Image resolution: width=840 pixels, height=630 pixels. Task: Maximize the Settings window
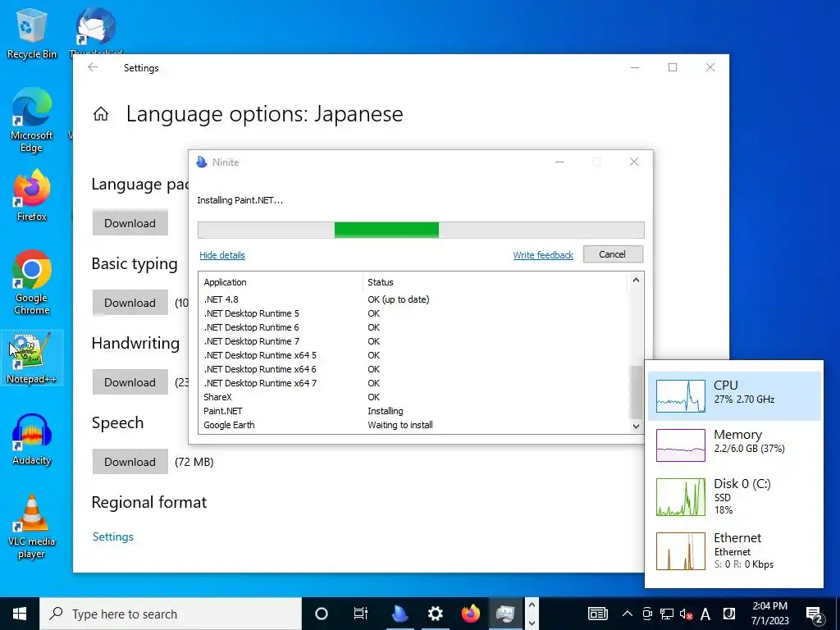point(673,67)
